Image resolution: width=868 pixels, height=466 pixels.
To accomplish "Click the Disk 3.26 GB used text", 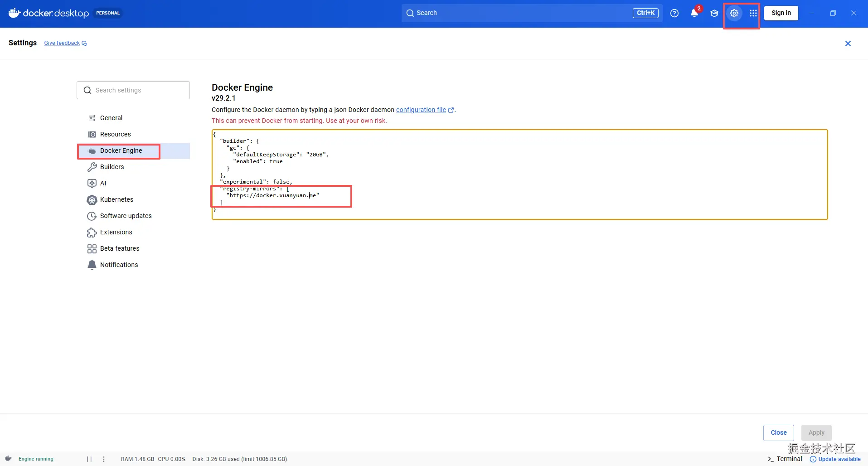I will [x=239, y=459].
